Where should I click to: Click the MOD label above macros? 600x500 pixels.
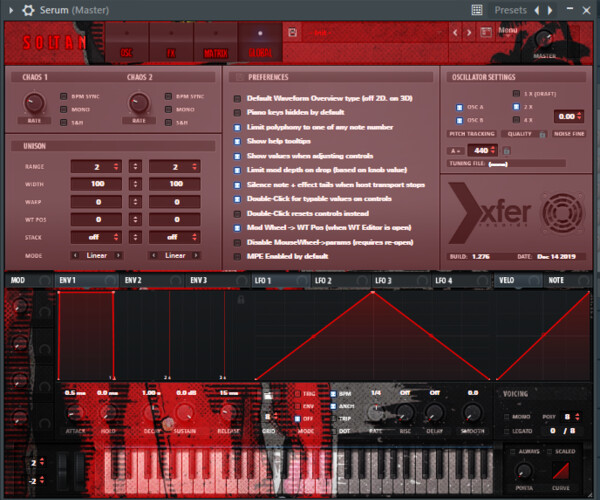[18, 280]
